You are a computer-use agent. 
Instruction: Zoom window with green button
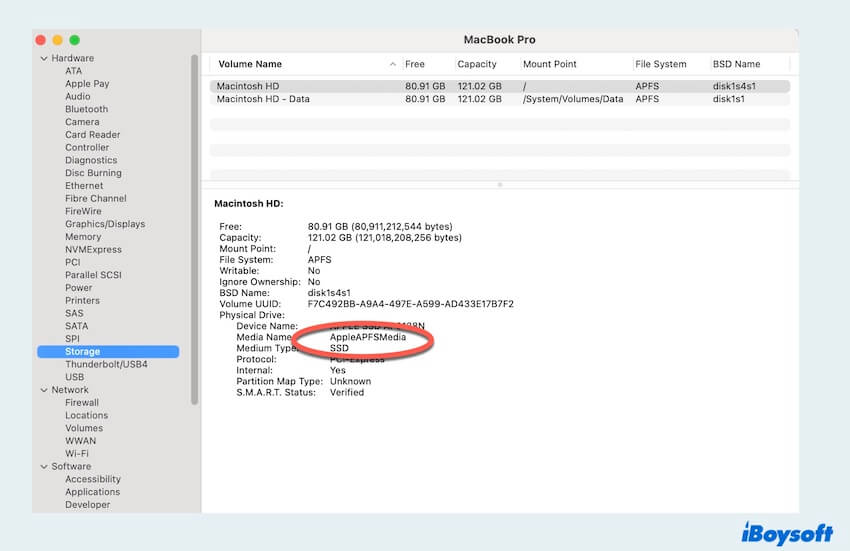[75, 40]
